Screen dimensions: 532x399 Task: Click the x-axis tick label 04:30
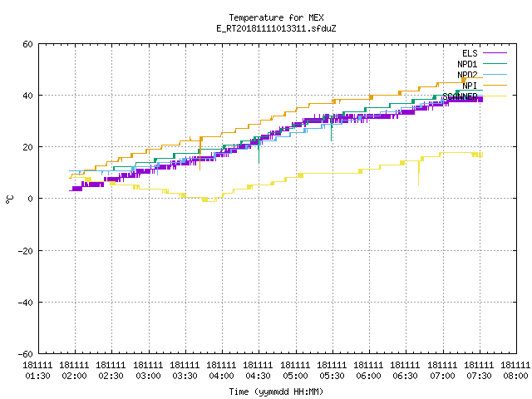click(259, 377)
